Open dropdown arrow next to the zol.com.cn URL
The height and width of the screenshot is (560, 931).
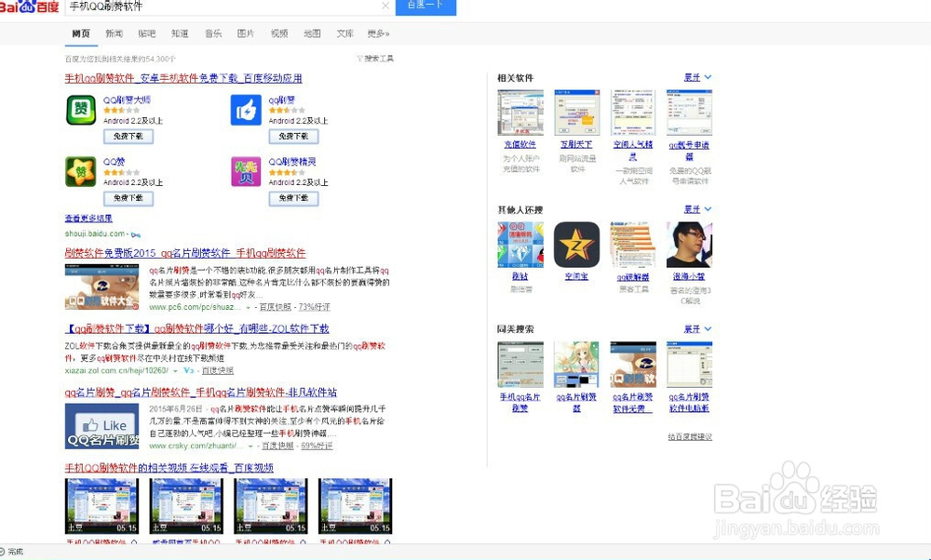(176, 371)
